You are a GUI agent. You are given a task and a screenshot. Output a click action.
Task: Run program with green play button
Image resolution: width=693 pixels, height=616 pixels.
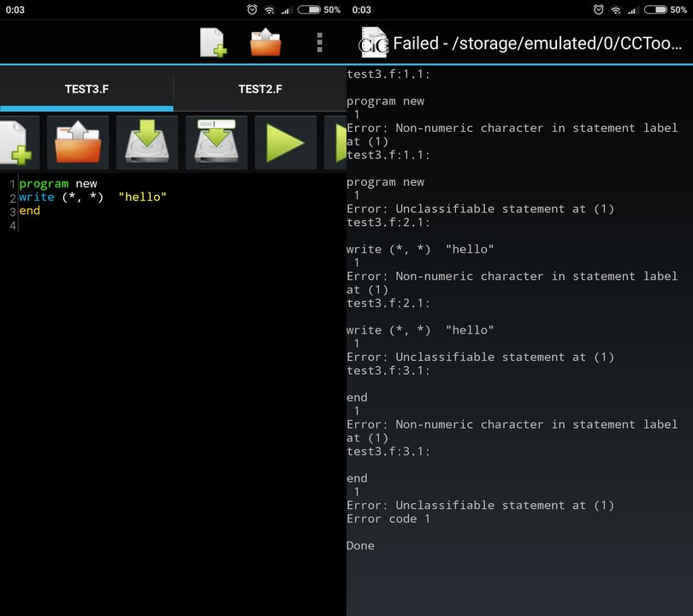pyautogui.click(x=286, y=143)
